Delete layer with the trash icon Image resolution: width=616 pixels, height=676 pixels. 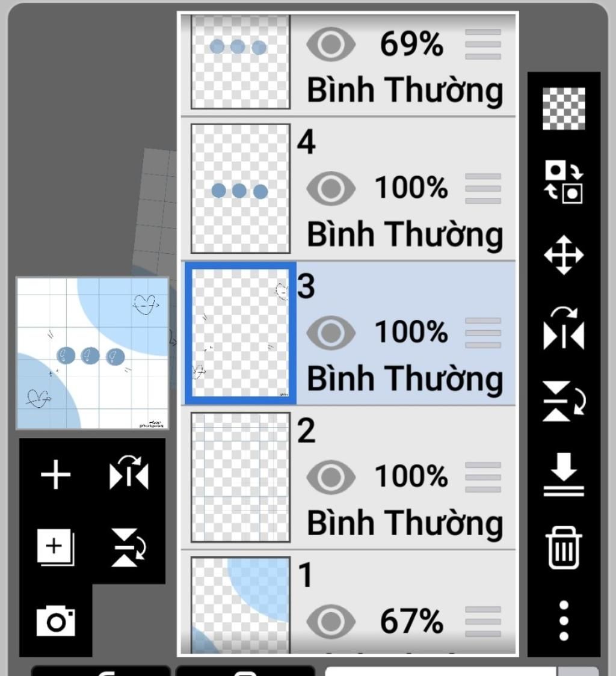click(564, 547)
